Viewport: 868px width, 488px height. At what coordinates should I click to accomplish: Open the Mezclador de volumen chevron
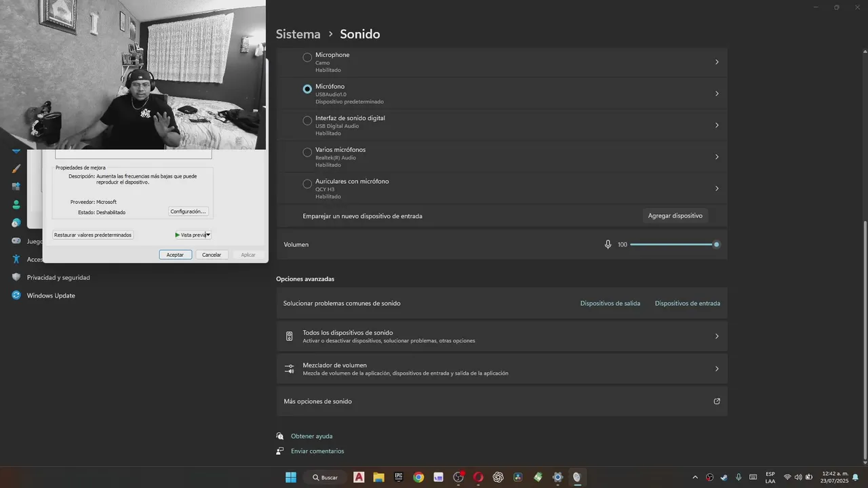coord(717,369)
